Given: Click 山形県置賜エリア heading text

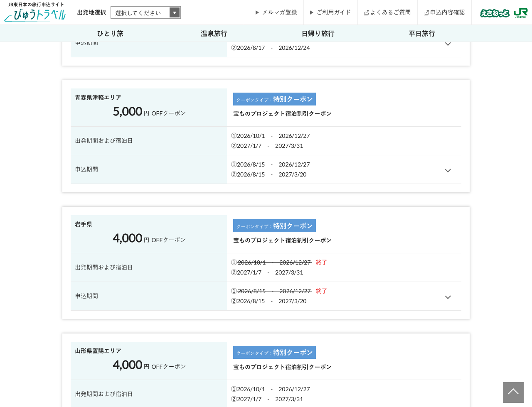Looking at the screenshot, I should (x=98, y=351).
